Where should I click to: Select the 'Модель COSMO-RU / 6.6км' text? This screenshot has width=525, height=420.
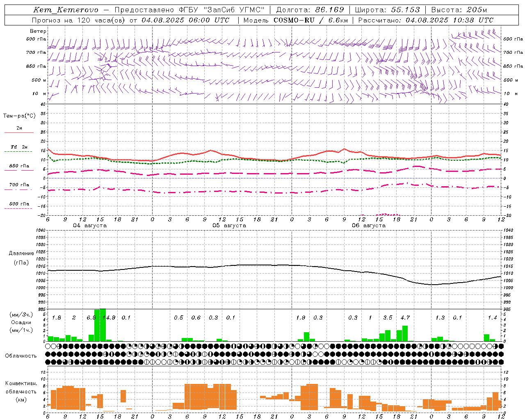[295, 20]
